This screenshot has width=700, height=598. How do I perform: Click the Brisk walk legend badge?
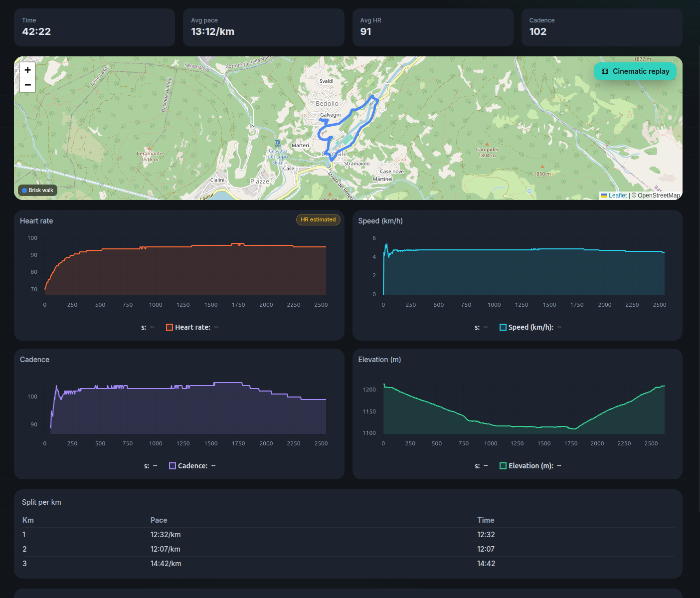click(38, 190)
